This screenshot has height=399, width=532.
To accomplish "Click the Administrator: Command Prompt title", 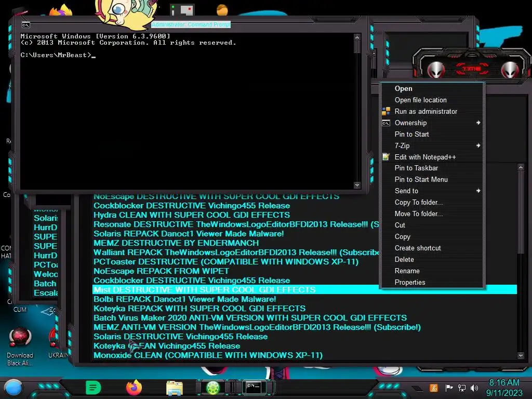I will coord(191,24).
